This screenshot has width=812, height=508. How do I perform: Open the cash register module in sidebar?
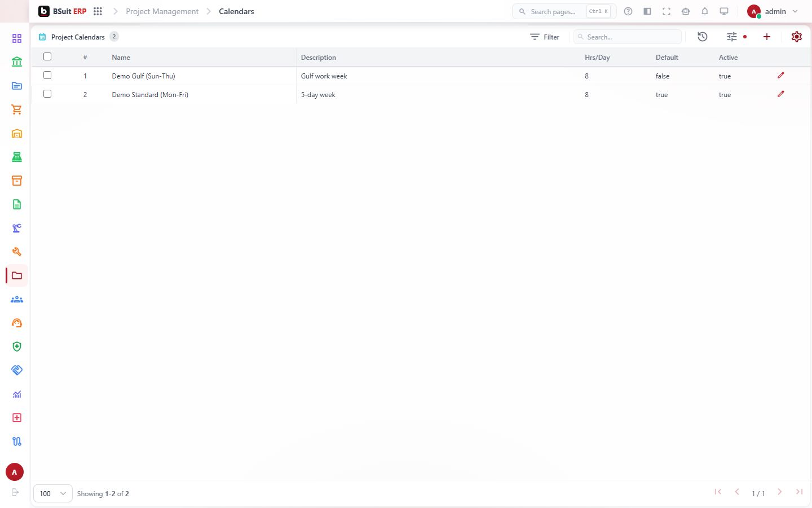(17, 157)
